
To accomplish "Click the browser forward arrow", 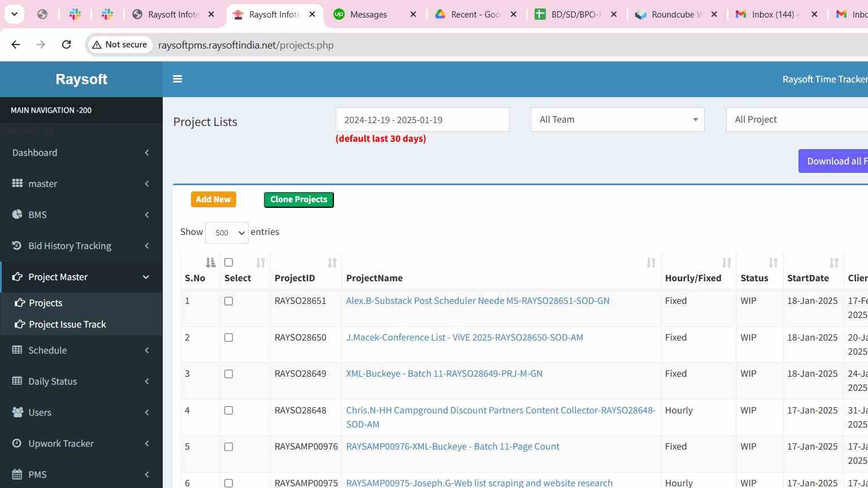I will [41, 45].
